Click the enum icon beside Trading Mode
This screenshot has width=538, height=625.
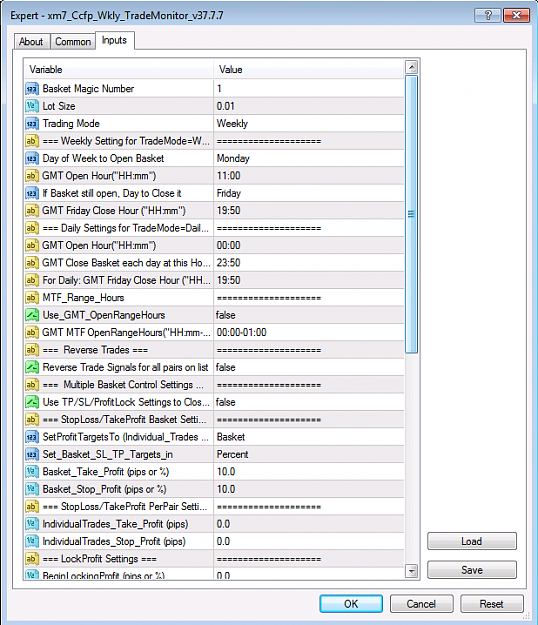pos(32,124)
